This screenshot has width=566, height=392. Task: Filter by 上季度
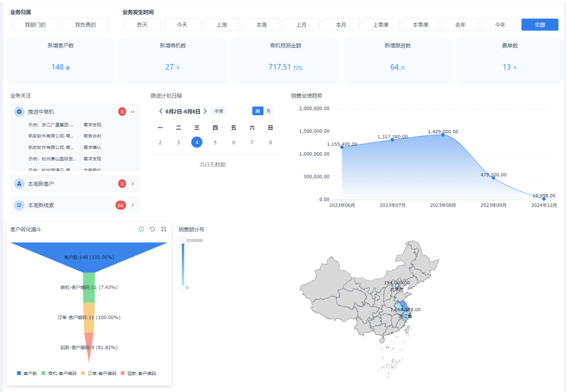[381, 25]
